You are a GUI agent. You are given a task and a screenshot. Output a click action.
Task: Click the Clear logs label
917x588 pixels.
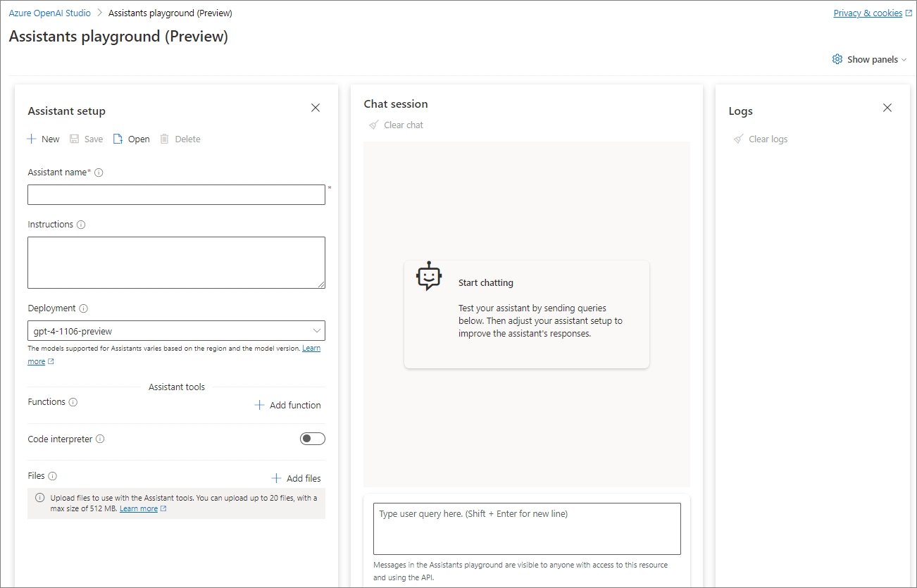[x=768, y=139]
